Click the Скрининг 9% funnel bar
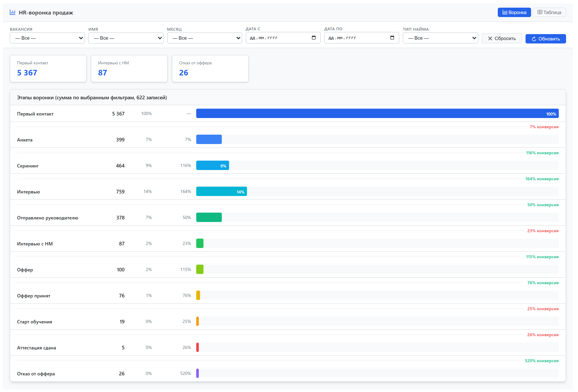Viewport: 578px width, 392px height. point(213,166)
